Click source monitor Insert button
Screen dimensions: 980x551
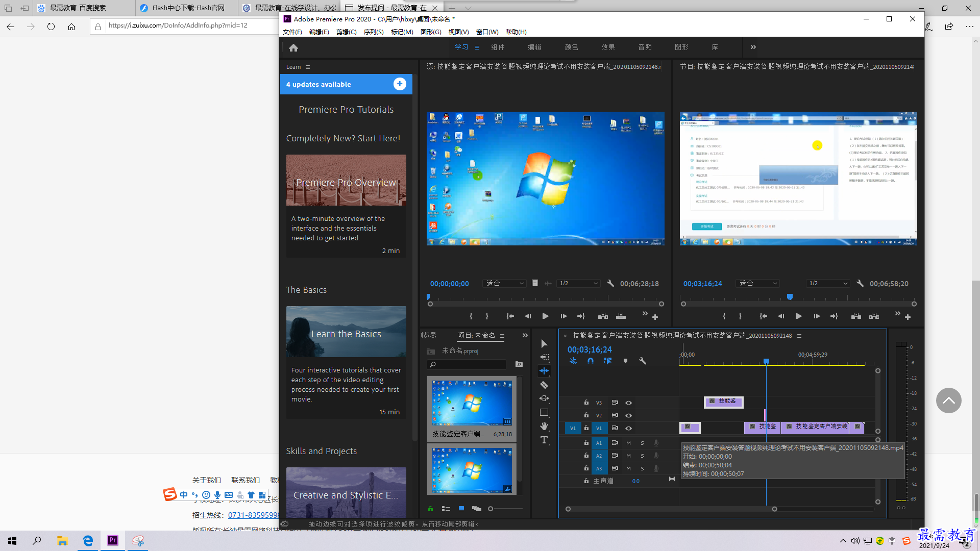(603, 316)
